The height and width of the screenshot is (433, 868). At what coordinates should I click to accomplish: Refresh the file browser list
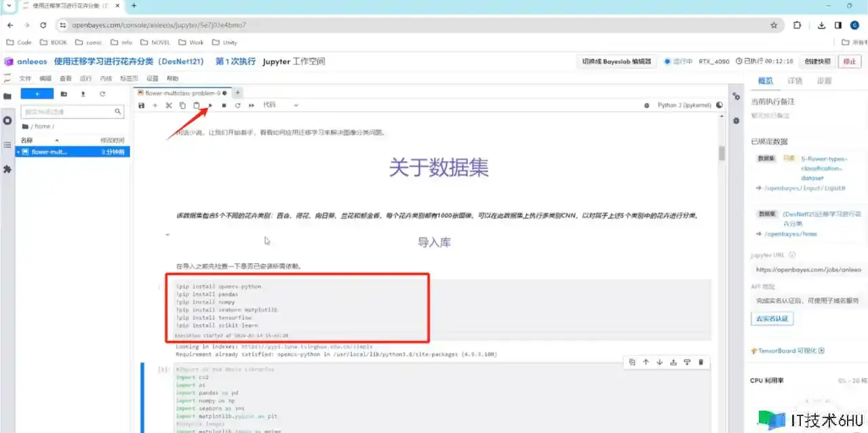(x=102, y=94)
